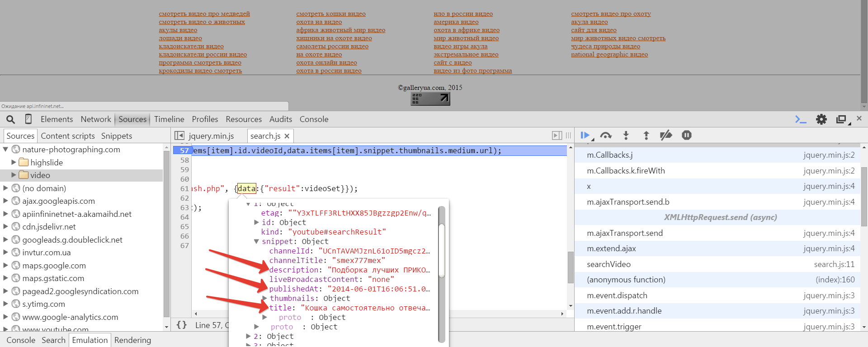Switch to the Timeline panel

pyautogui.click(x=169, y=119)
